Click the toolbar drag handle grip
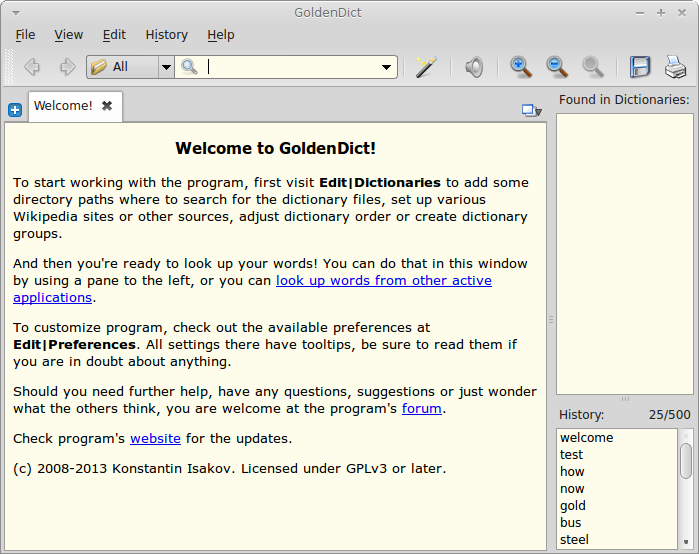This screenshot has height=554, width=699. (8, 67)
